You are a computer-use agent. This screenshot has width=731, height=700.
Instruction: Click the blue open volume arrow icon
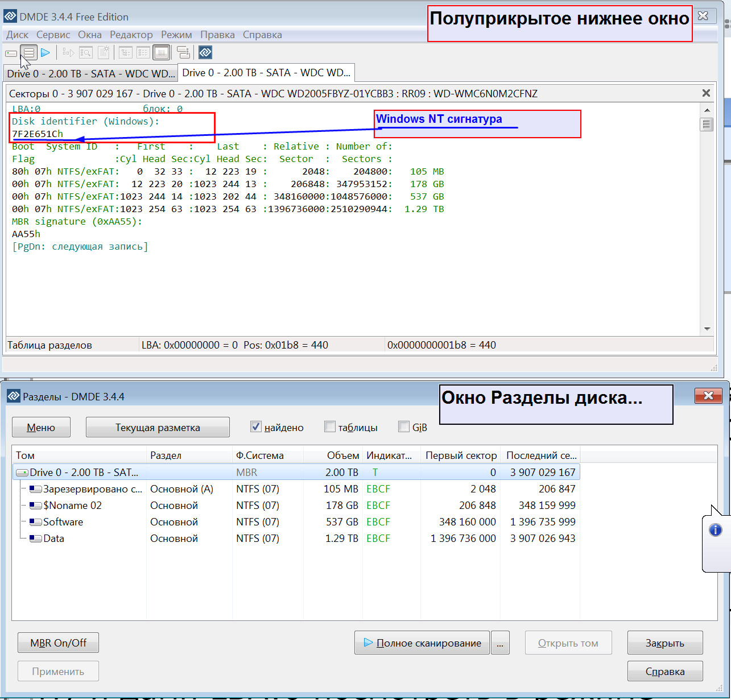pyautogui.click(x=46, y=53)
